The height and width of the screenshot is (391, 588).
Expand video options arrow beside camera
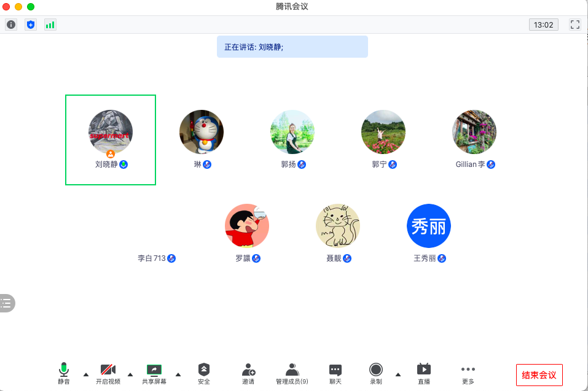130,374
